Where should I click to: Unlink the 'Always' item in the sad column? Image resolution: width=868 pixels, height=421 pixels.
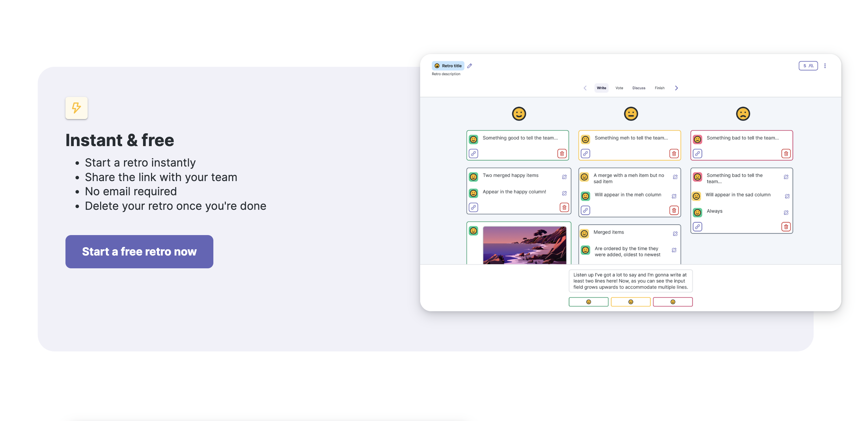tap(786, 213)
